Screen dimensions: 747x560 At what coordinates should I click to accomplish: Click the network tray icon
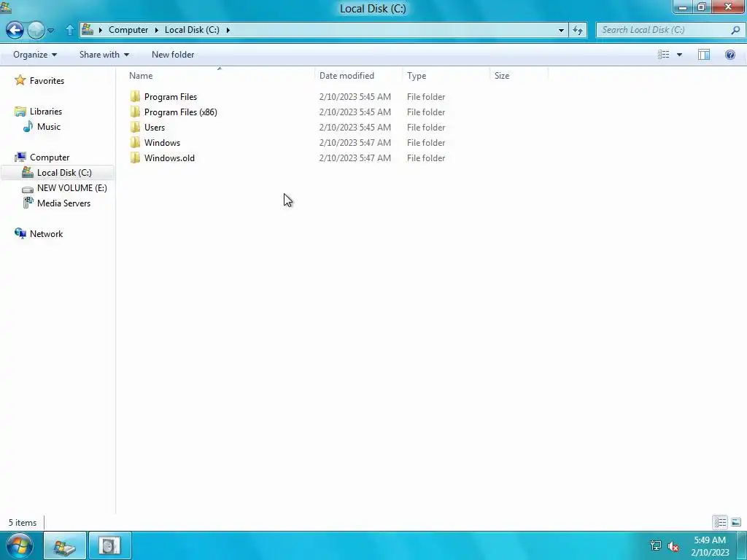(656, 545)
